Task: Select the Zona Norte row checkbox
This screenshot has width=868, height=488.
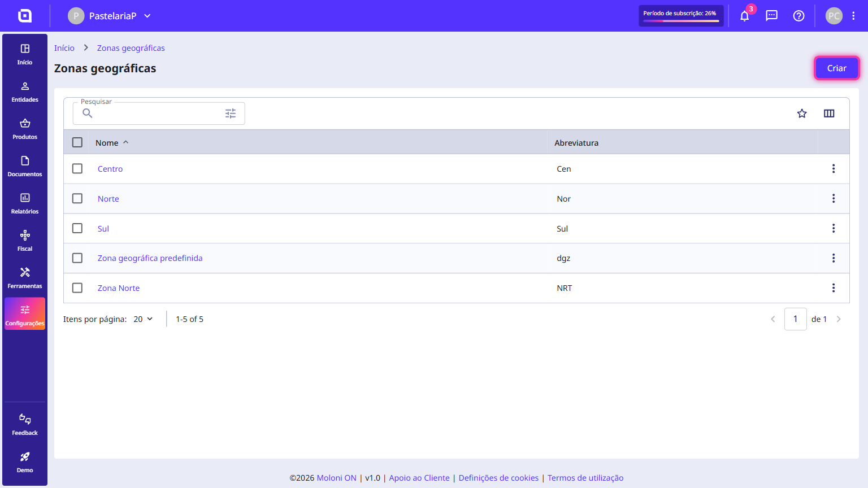Action: 77,288
